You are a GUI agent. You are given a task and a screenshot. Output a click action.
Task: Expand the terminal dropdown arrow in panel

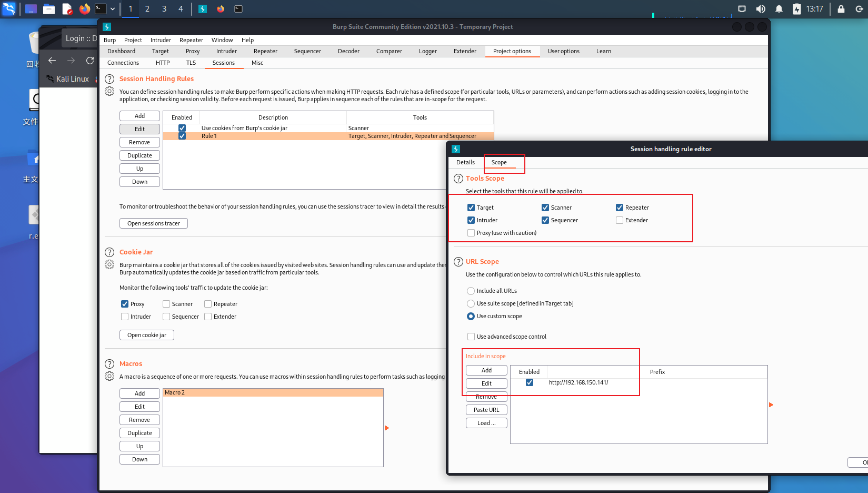pos(113,9)
